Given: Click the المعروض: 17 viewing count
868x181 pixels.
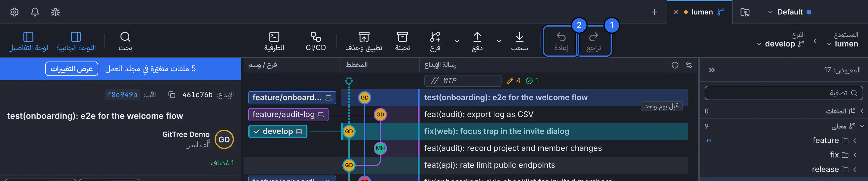Looking at the screenshot, I should click(x=842, y=70).
